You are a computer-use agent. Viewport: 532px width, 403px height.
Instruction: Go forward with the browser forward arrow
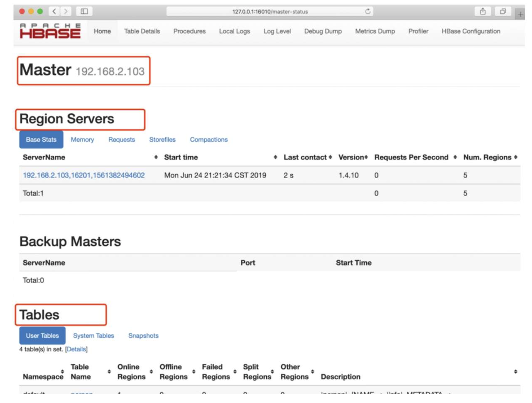(x=66, y=11)
